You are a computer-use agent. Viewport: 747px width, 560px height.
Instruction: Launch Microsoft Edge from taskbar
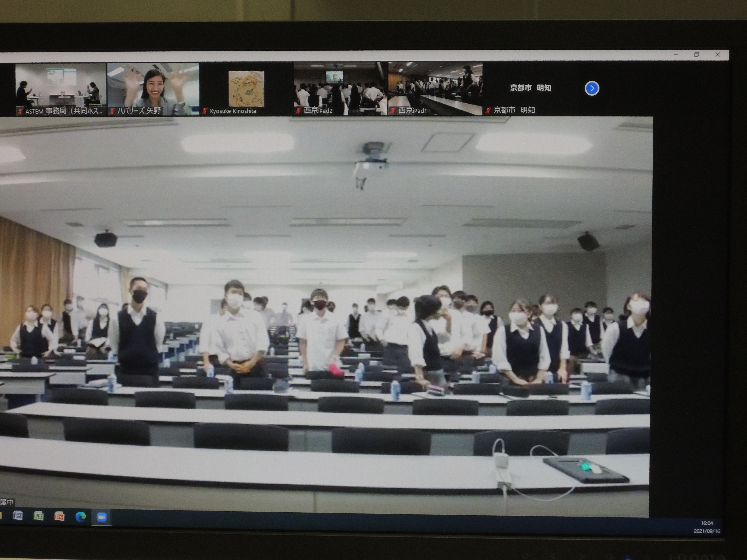80,517
